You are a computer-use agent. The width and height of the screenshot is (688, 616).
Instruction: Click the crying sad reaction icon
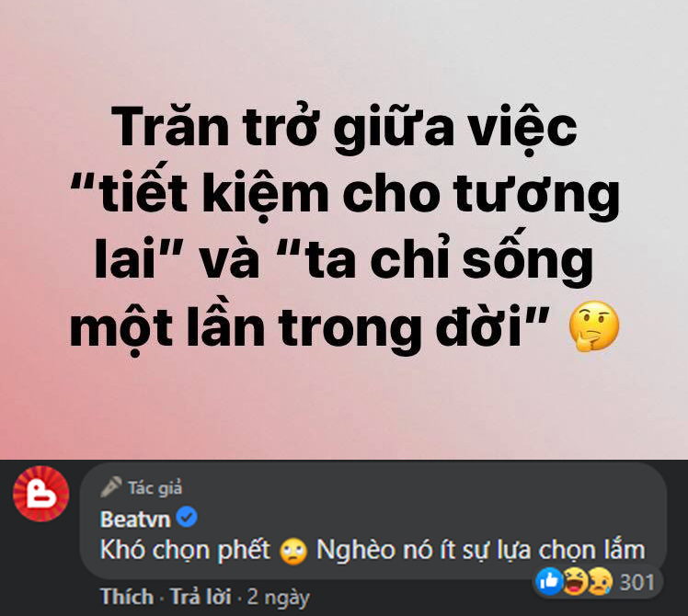coord(600,581)
